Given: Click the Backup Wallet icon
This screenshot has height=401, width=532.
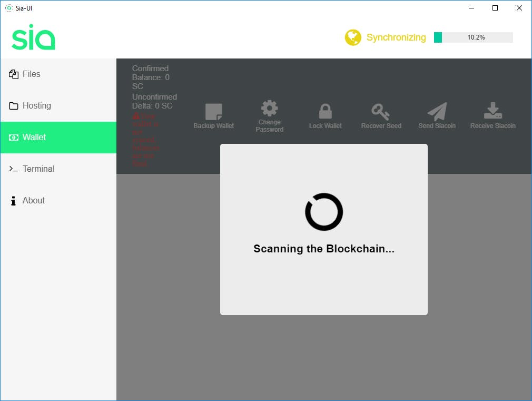Looking at the screenshot, I should [x=214, y=111].
